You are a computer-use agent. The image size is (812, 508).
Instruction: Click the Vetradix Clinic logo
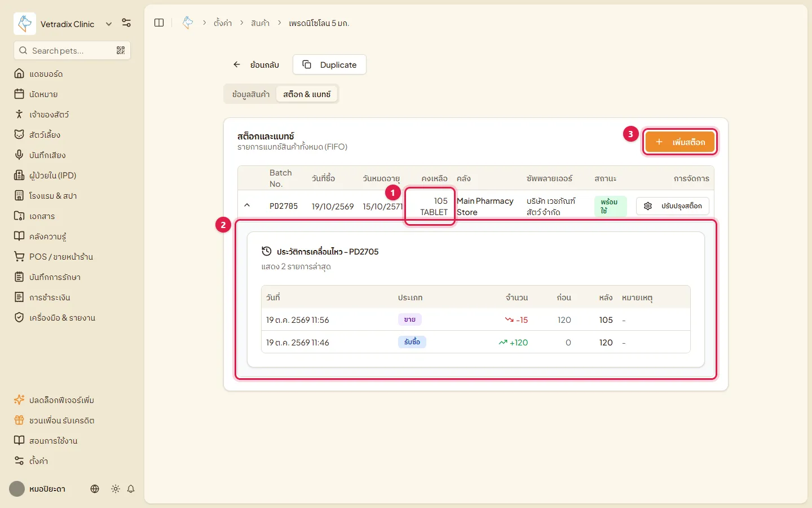click(25, 24)
